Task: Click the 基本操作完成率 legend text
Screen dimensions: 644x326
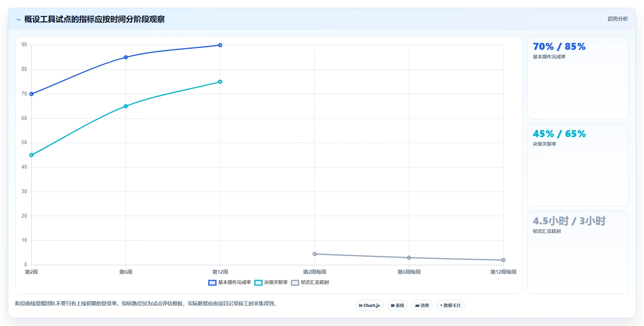Action: [234, 283]
